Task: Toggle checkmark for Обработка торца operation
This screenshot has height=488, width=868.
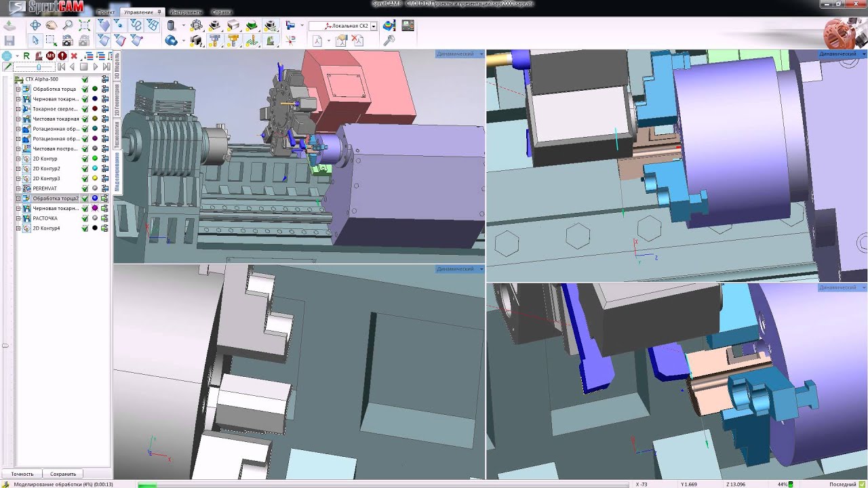Action: click(85, 89)
